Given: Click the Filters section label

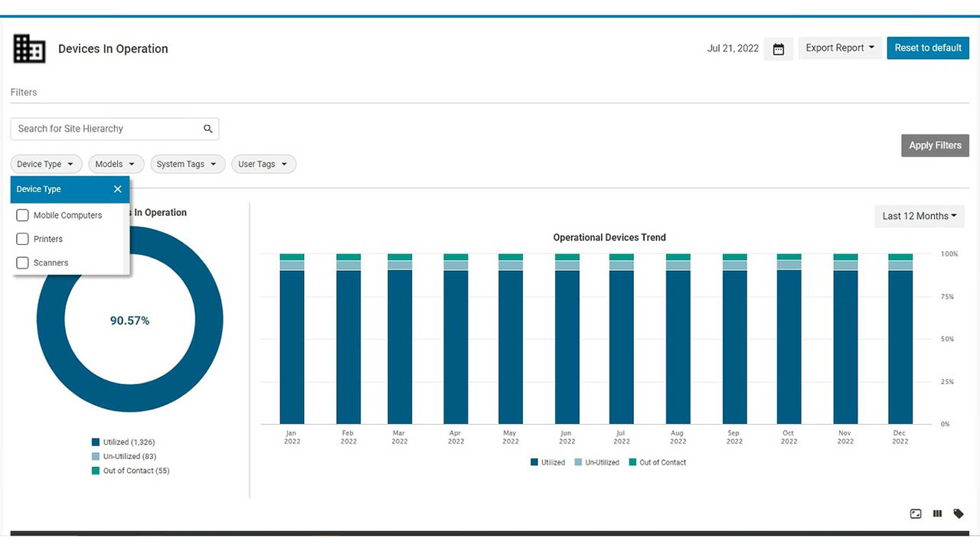Looking at the screenshot, I should 24,92.
